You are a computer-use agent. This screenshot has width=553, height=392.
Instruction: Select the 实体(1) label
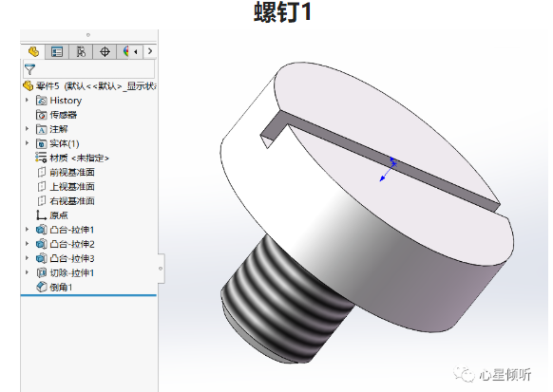(65, 143)
